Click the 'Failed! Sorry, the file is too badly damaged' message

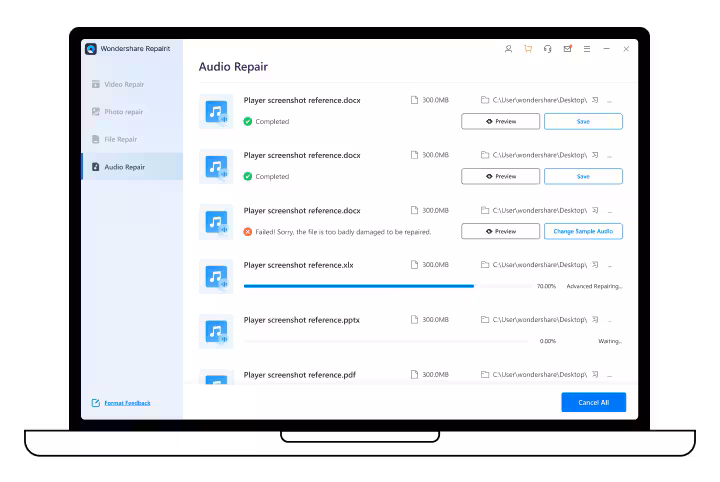tap(343, 232)
